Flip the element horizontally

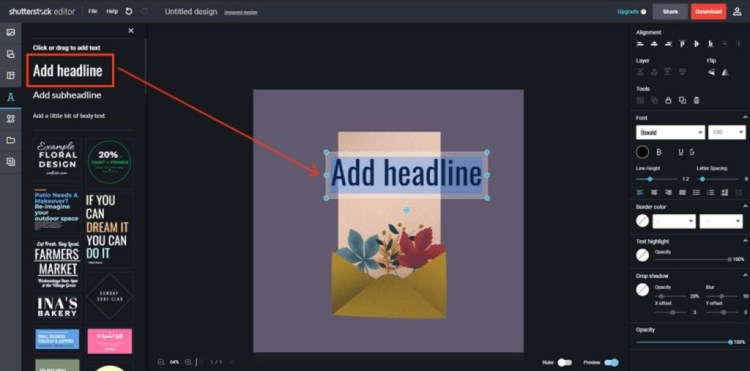point(712,72)
